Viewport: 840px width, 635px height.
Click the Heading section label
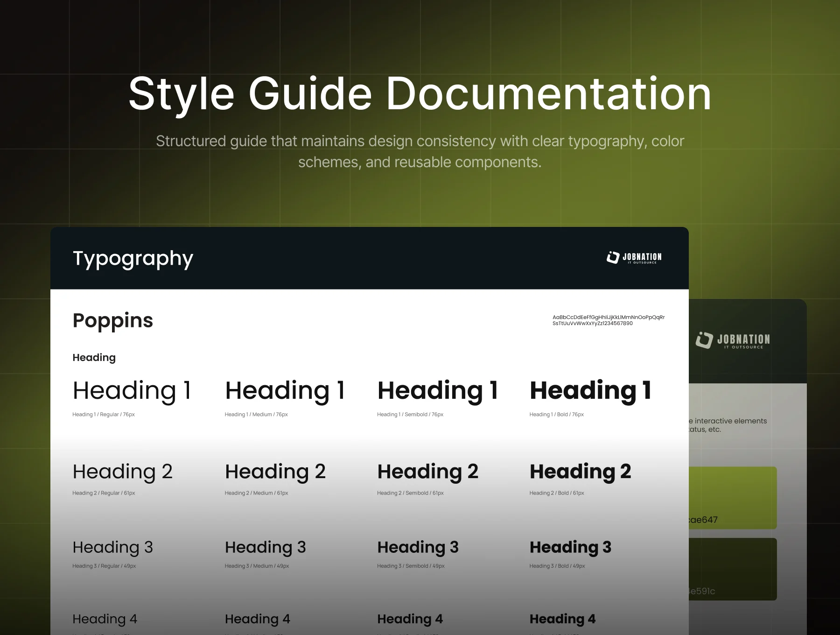(94, 357)
